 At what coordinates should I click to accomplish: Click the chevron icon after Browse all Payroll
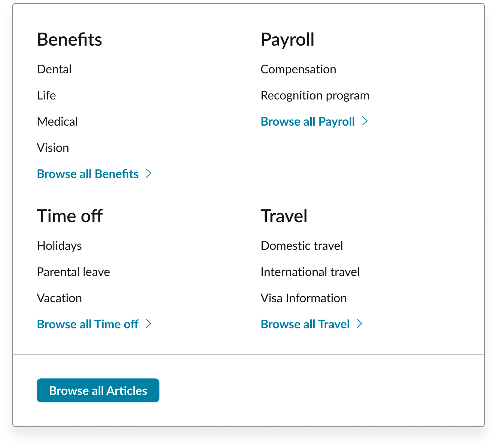(365, 121)
